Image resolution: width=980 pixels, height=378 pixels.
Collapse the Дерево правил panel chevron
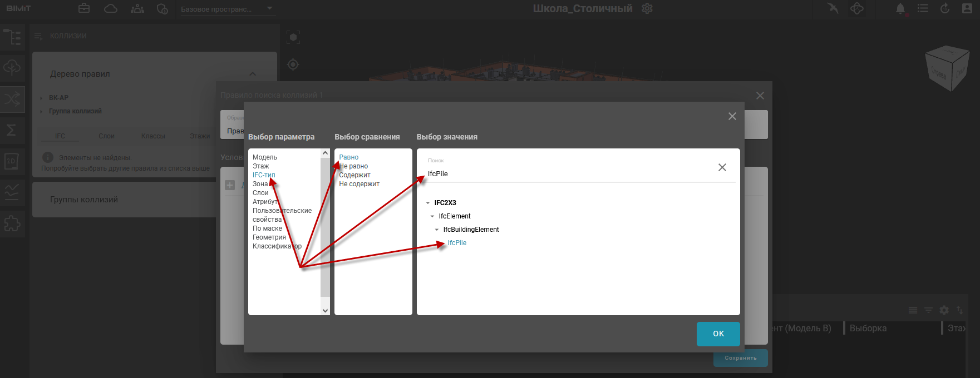253,74
